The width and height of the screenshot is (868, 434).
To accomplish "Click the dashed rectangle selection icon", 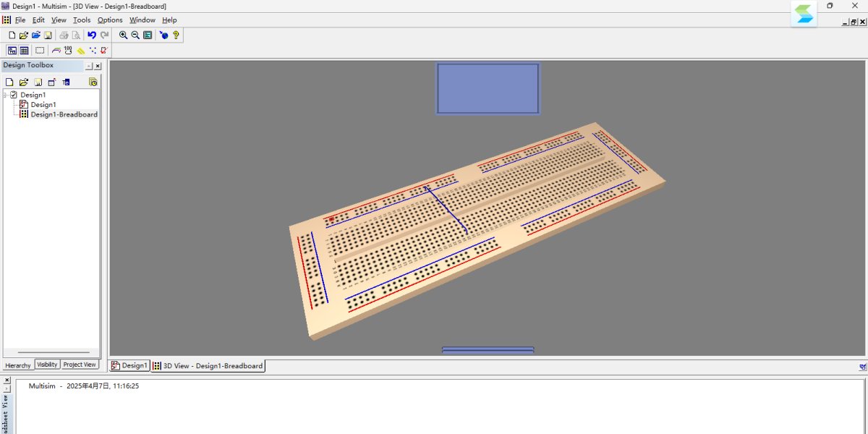I will pos(40,51).
